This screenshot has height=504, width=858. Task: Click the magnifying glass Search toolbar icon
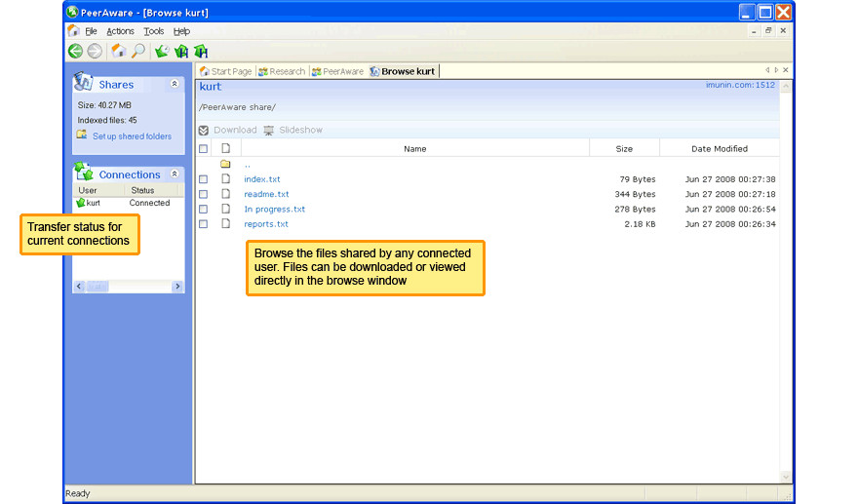(138, 51)
